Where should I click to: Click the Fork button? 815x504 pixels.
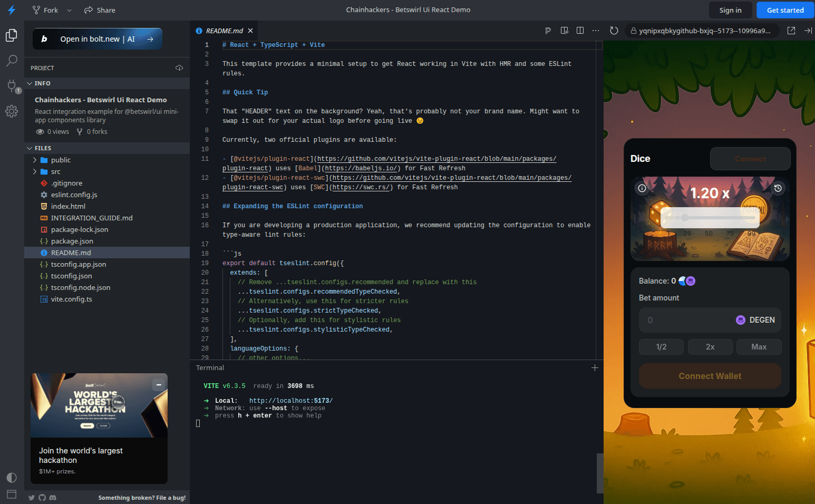pyautogui.click(x=45, y=10)
